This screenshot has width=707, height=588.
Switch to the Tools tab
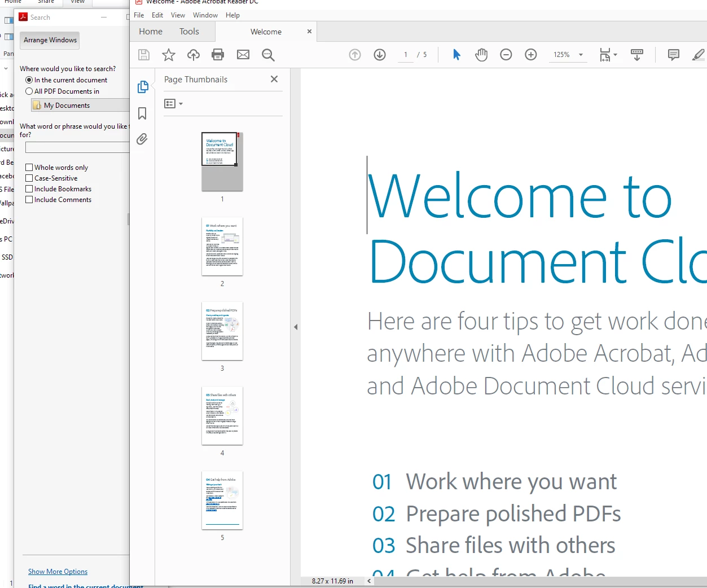[x=189, y=32]
